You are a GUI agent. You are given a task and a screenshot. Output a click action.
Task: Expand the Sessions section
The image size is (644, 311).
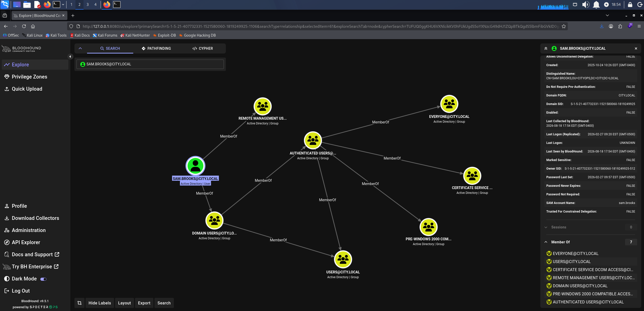pyautogui.click(x=546, y=227)
